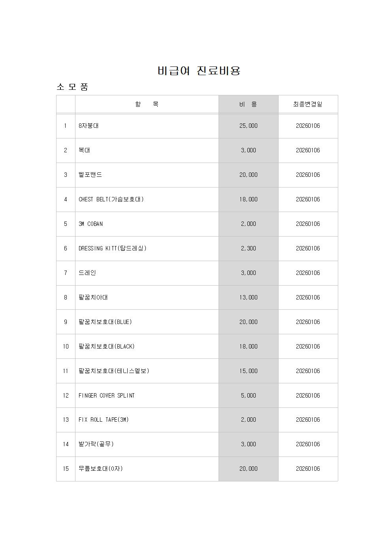Click the 무릎보호대(O자) item cell
Image resolution: width=392 pixels, height=555 pixels.
[100, 469]
